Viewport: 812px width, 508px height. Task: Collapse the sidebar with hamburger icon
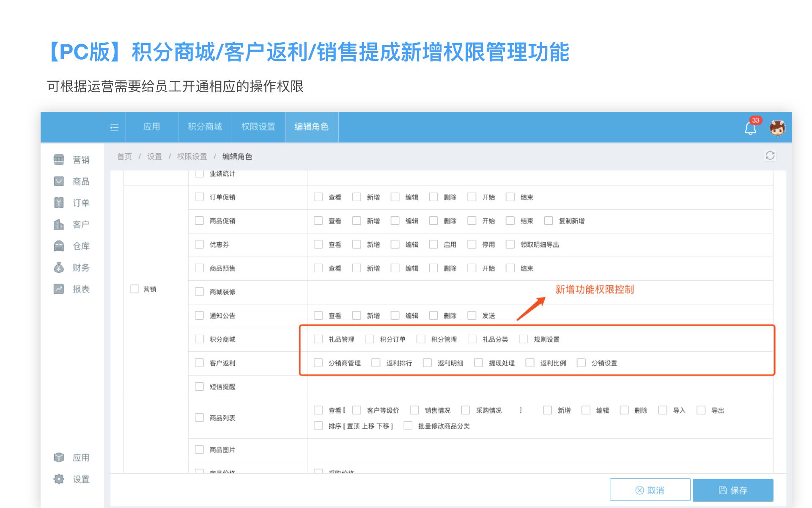[x=114, y=127]
